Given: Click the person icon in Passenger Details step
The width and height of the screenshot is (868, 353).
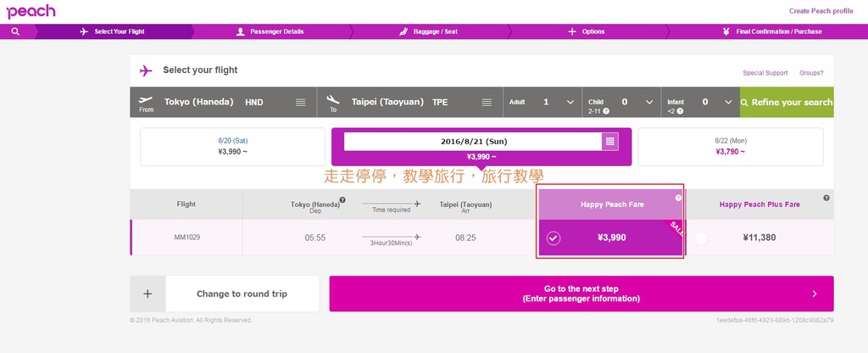Looking at the screenshot, I should [x=240, y=31].
